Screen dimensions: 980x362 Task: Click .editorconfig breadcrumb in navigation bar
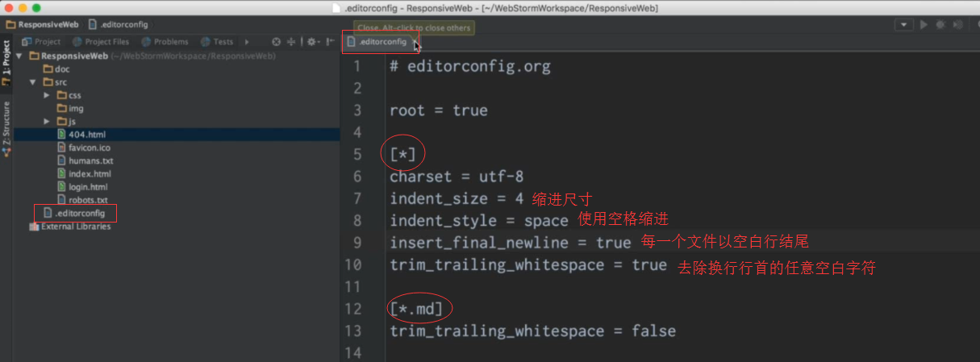(119, 25)
